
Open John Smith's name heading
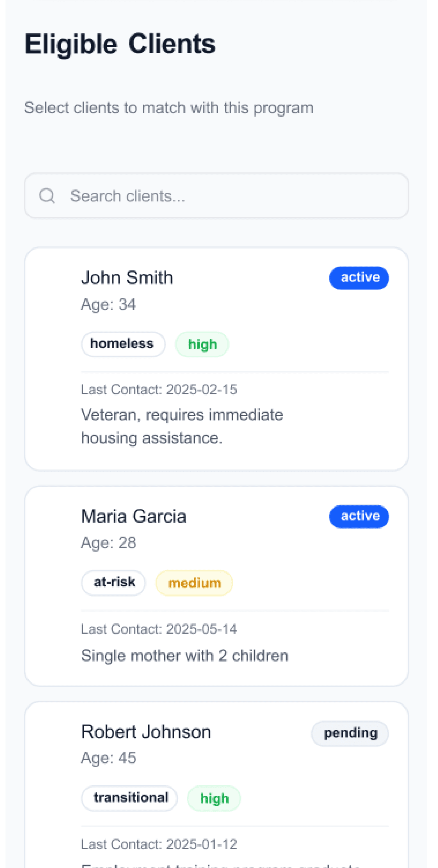[127, 278]
